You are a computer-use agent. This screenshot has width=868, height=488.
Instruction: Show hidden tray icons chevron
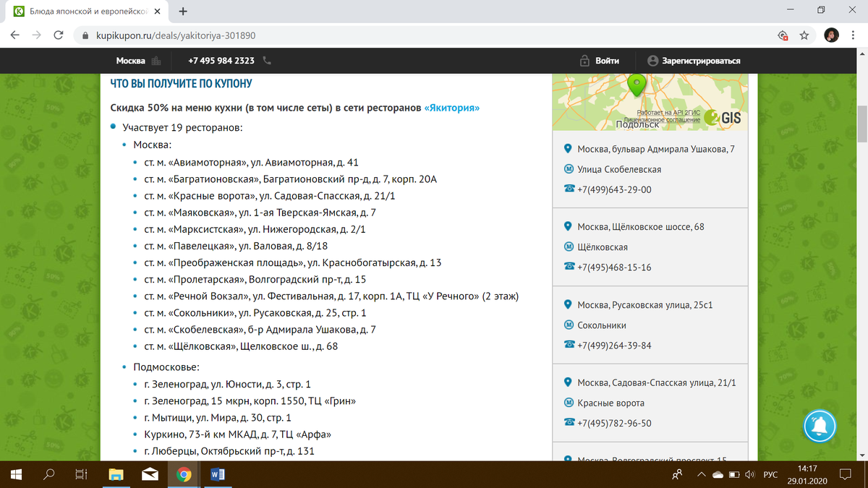[x=701, y=475]
